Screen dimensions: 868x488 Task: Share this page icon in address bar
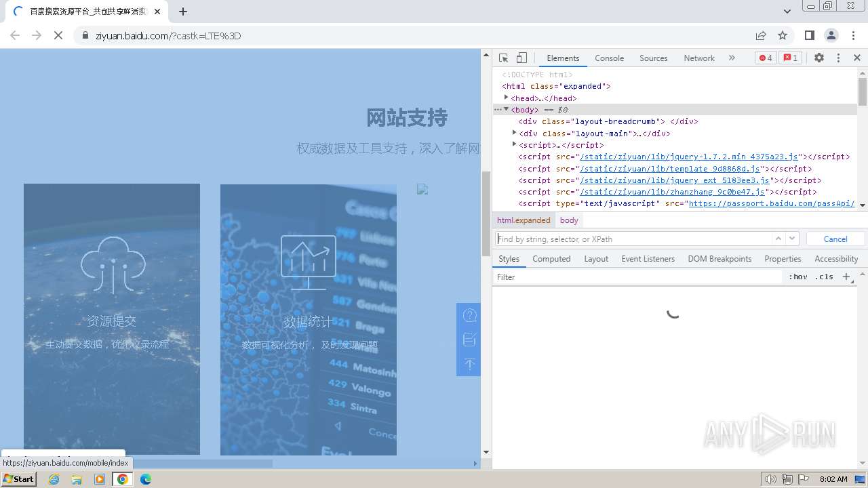(761, 35)
